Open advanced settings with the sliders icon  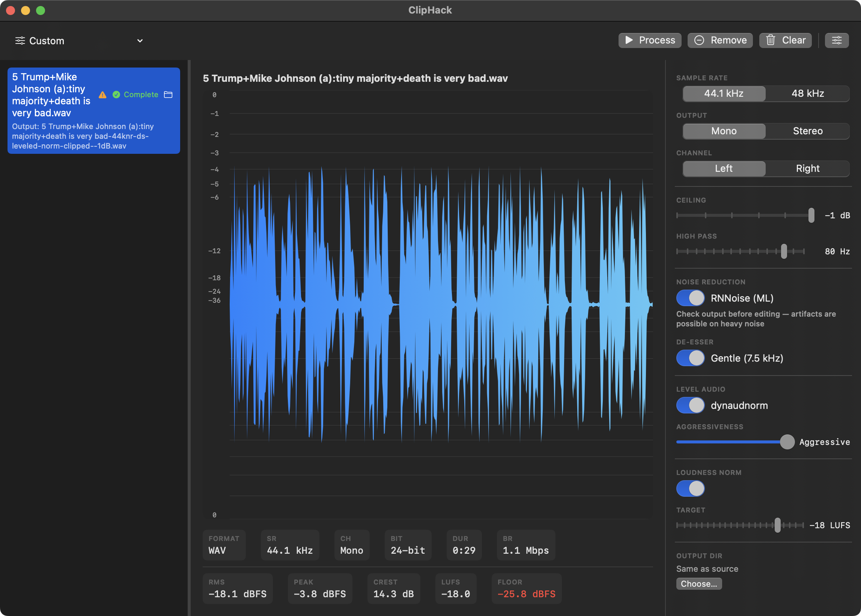coord(836,40)
